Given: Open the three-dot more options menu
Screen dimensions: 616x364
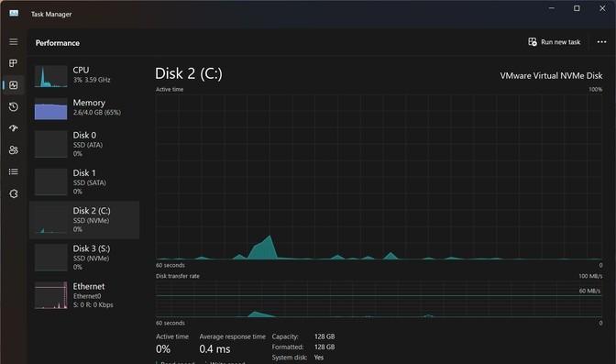Looking at the screenshot, I should (x=601, y=42).
